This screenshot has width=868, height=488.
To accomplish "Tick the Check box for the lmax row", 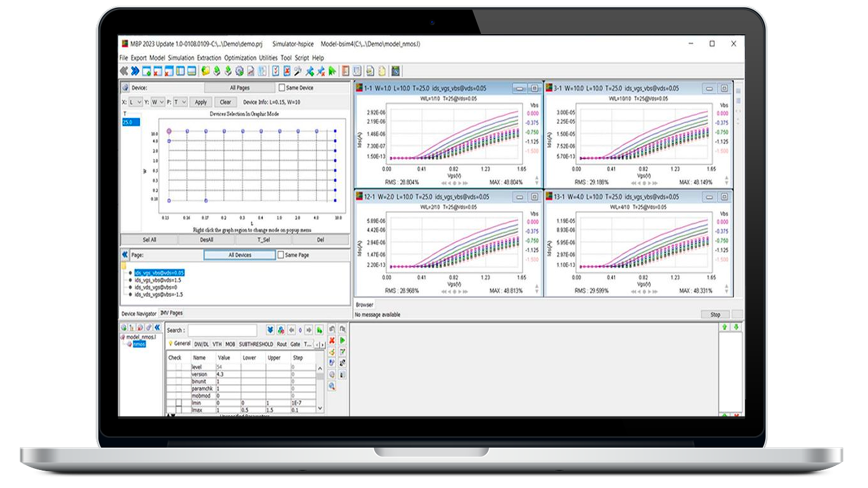I will click(x=178, y=410).
